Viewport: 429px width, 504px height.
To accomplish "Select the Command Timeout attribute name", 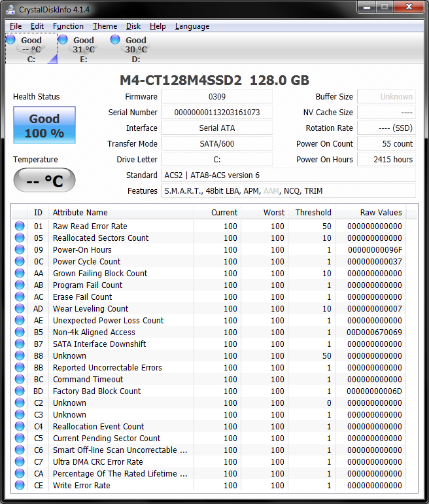I will pos(88,379).
